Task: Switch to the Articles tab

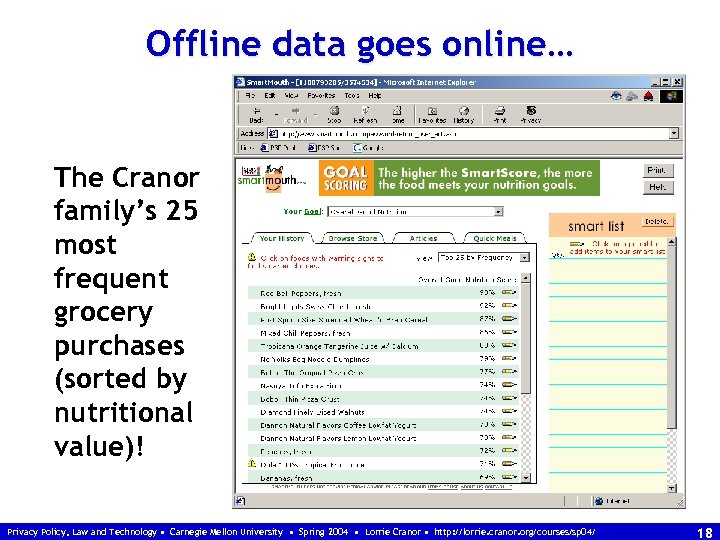Action: 423,238
